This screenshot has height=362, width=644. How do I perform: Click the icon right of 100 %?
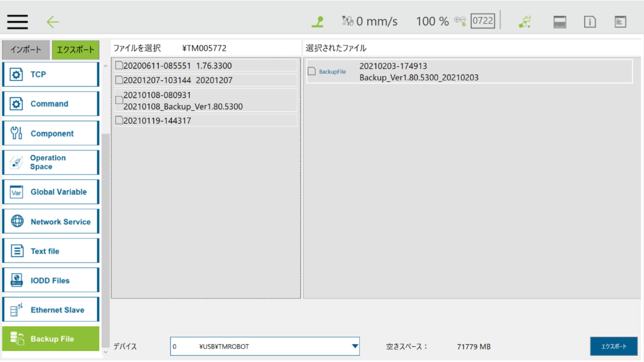(x=460, y=21)
